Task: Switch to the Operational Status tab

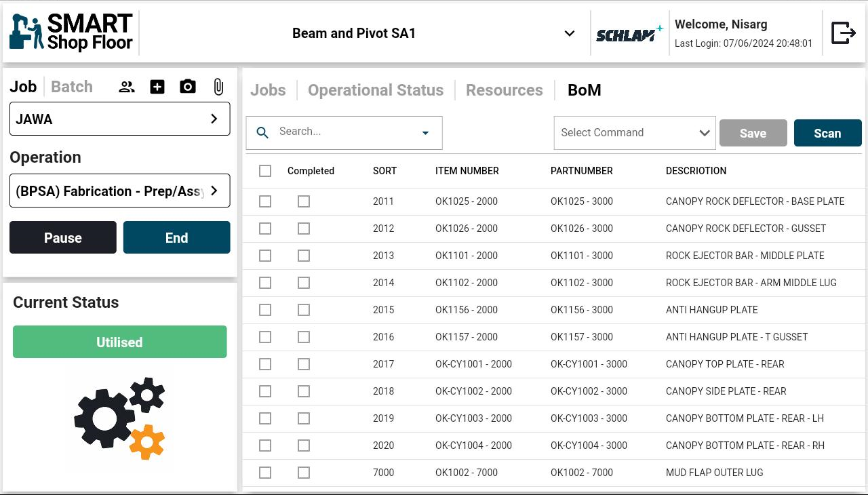Action: [x=376, y=90]
